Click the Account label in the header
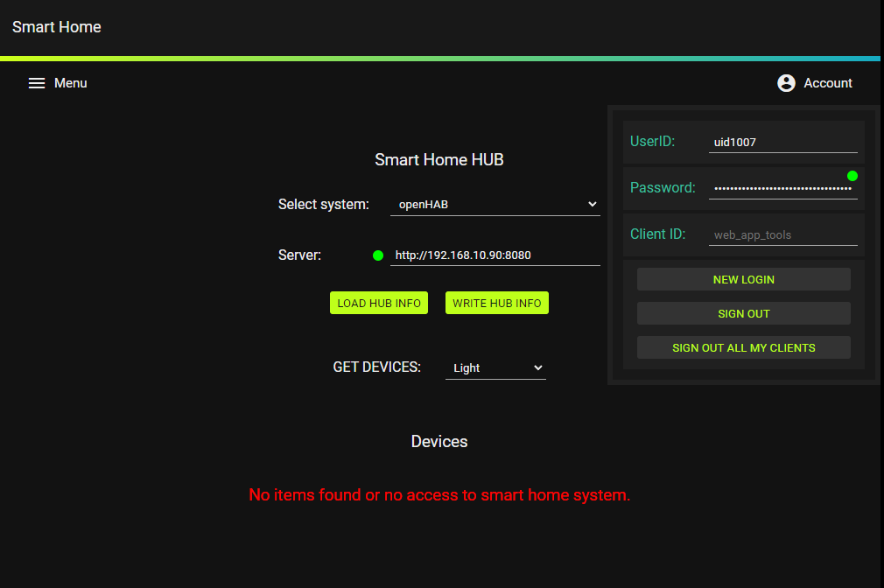 coord(828,82)
